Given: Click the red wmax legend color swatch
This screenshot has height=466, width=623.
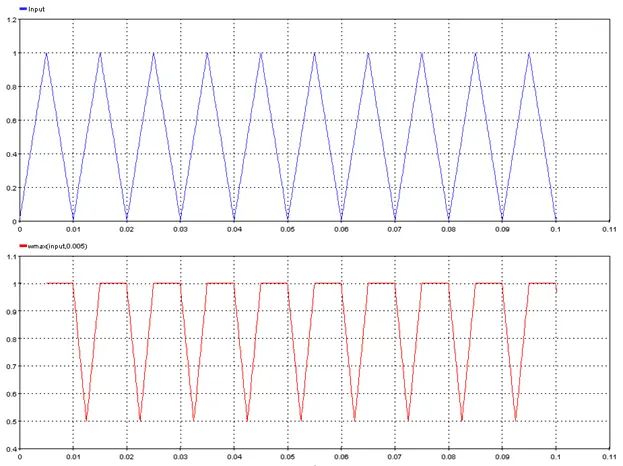Looking at the screenshot, I should click(23, 246).
